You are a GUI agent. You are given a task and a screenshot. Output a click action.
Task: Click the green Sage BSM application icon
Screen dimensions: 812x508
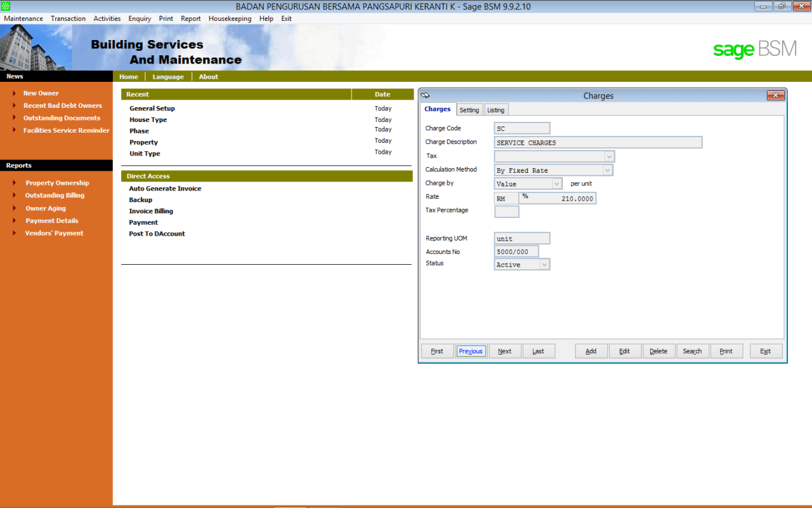pos(5,6)
